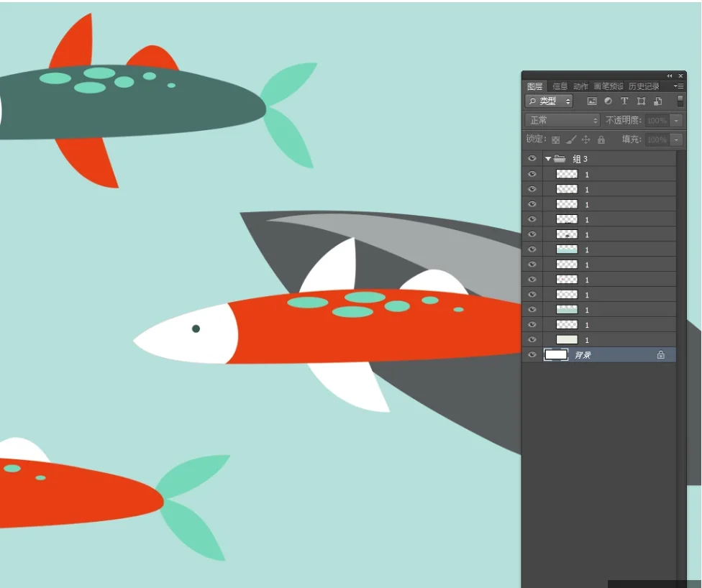The image size is (702, 588).
Task: Click the 不透明度 100% value field
Action: [657, 120]
